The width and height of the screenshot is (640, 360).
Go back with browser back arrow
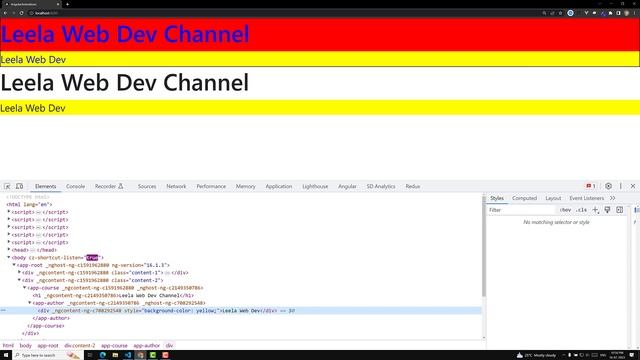point(5,13)
